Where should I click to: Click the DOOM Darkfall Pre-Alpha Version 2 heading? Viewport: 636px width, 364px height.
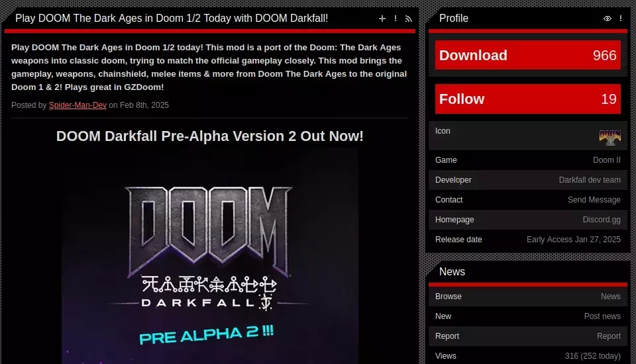(210, 136)
